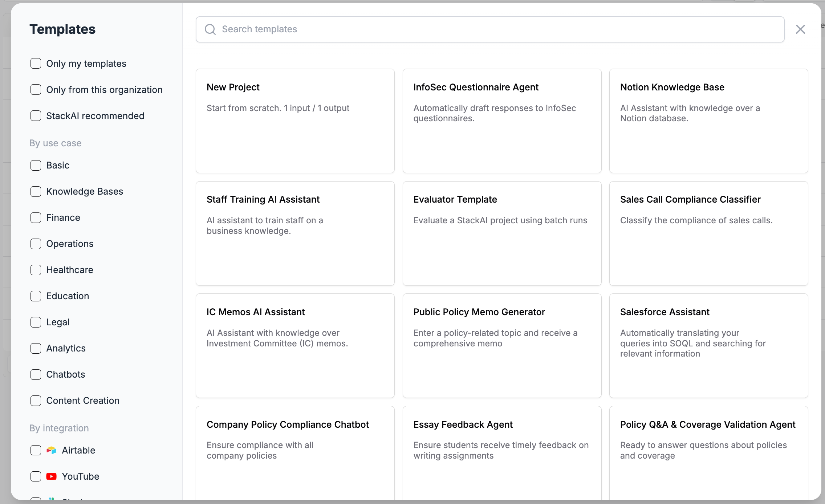Check Only from this organization

[x=36, y=90]
